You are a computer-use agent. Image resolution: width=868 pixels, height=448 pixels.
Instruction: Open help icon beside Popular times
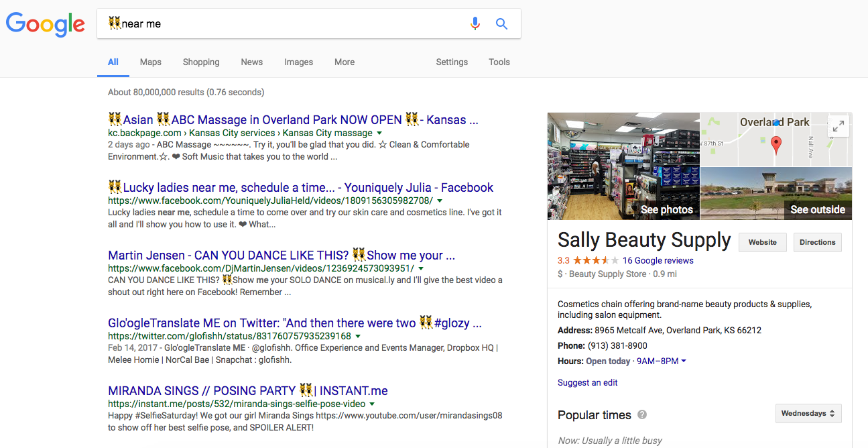point(642,414)
